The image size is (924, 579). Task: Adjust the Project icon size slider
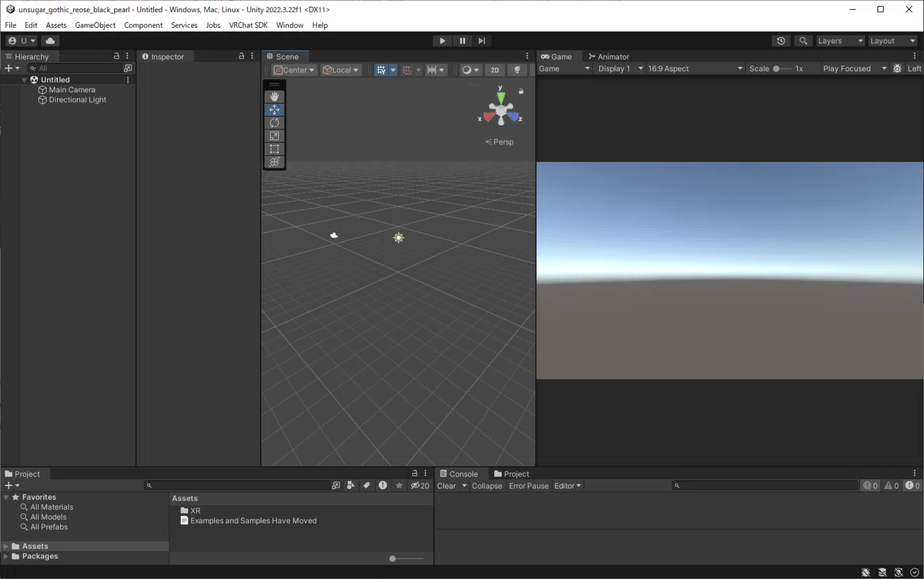[x=406, y=558]
